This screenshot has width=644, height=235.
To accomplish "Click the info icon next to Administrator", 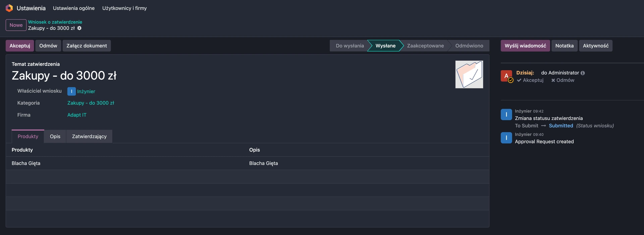I will coord(583,73).
